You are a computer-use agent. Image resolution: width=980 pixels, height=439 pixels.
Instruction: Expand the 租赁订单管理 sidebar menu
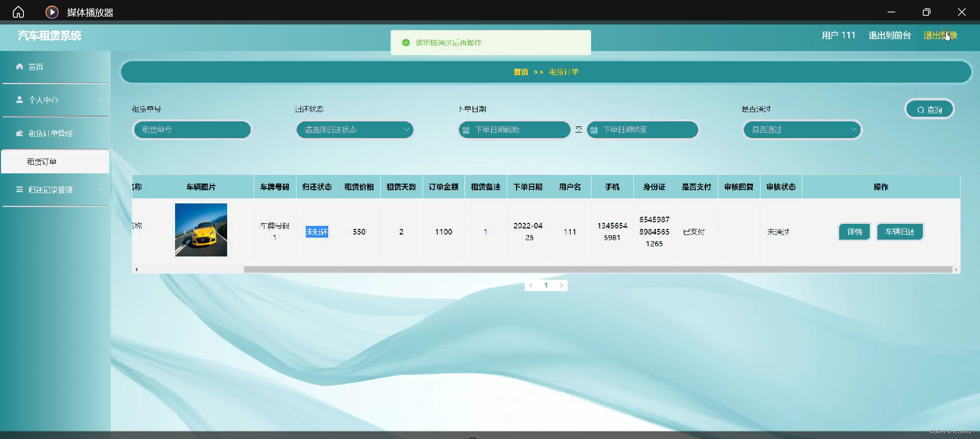pos(55,133)
